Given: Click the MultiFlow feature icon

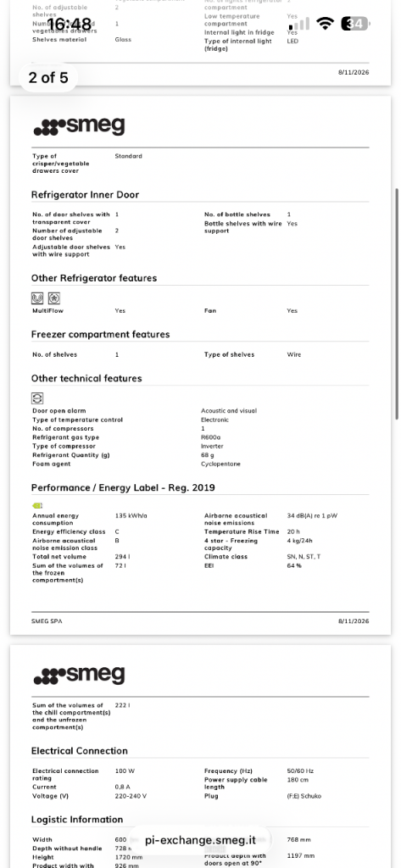Looking at the screenshot, I should (37, 299).
